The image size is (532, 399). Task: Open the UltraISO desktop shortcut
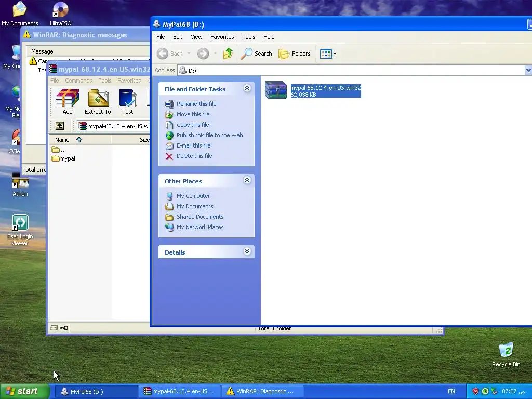(60, 14)
